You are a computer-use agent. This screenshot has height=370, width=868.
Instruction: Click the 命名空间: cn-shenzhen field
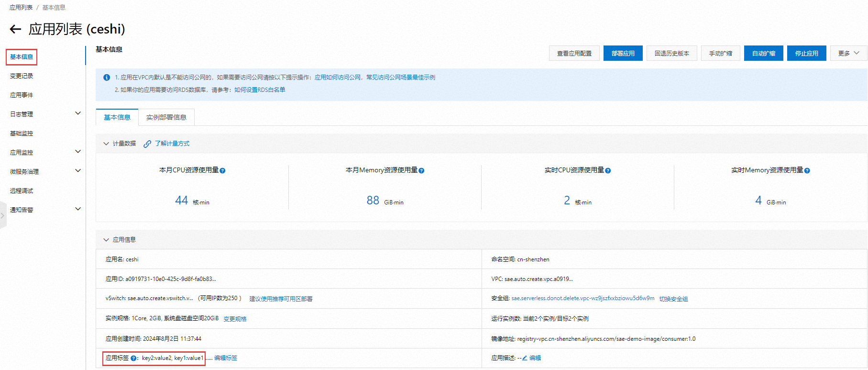click(x=520, y=259)
